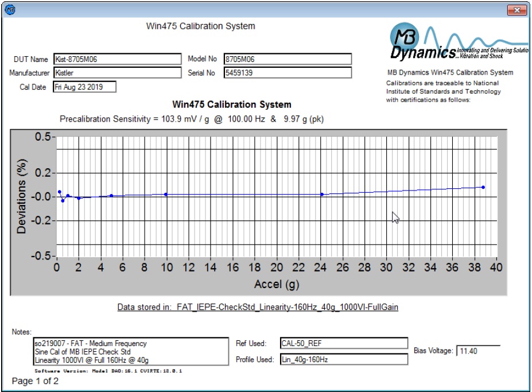Pick the data point at 5 g
The image size is (532, 392).
(111, 196)
